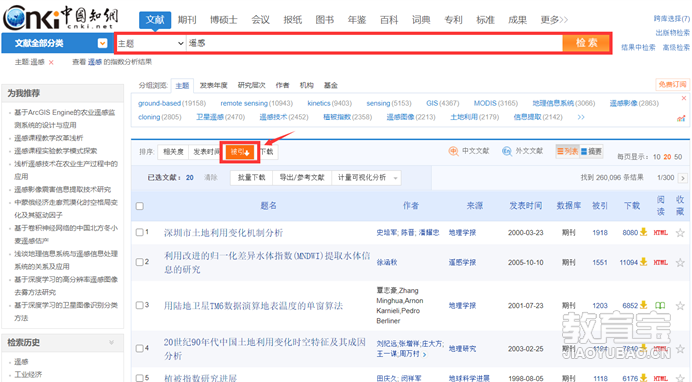
Task: Open the chart visualization icon in group panel
Action: [x=681, y=118]
